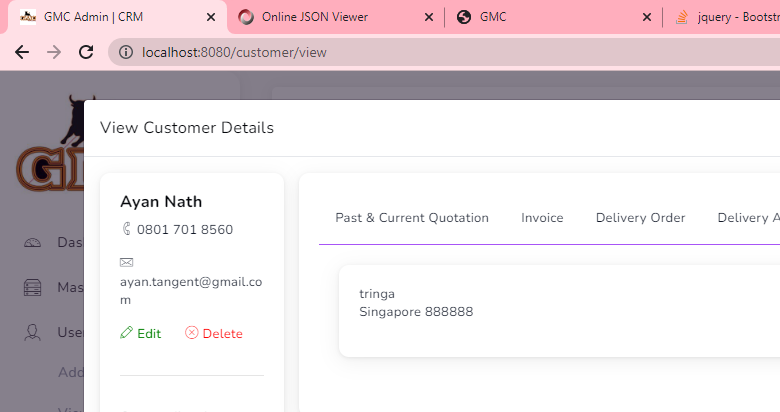Screen dimensions: 780x412
Task: Click the phone icon beside 0801 701 8560
Action: tap(126, 229)
